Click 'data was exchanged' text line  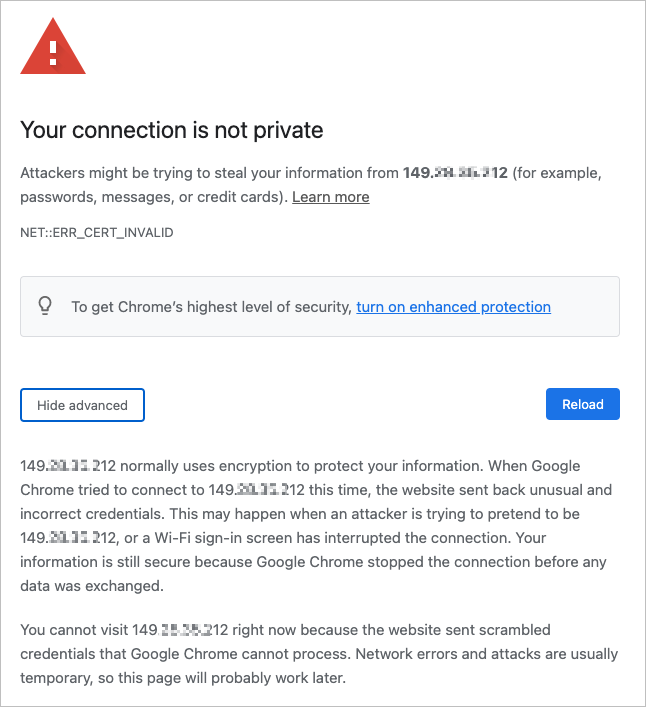91,586
